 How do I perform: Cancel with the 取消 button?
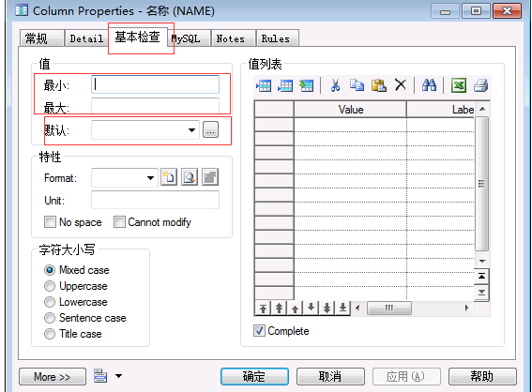coord(330,376)
